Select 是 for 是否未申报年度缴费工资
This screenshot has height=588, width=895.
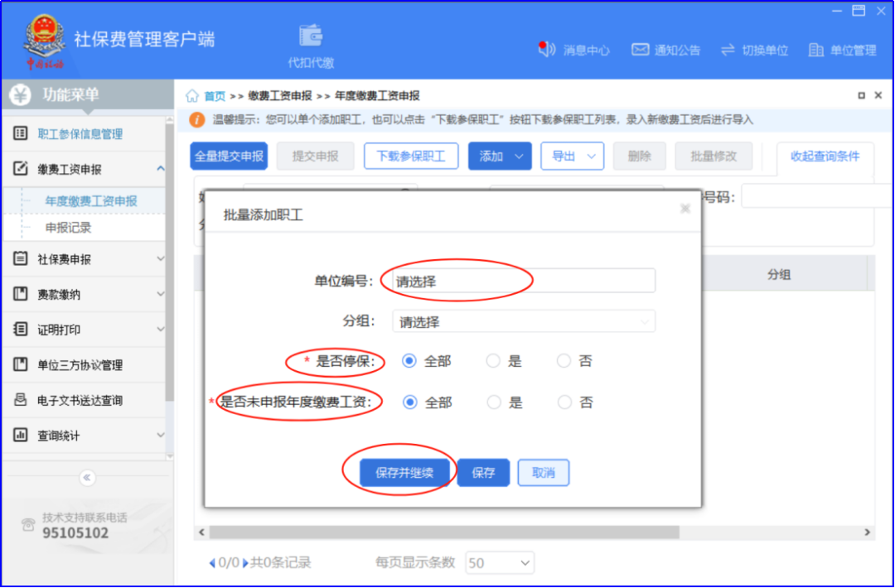click(x=494, y=402)
